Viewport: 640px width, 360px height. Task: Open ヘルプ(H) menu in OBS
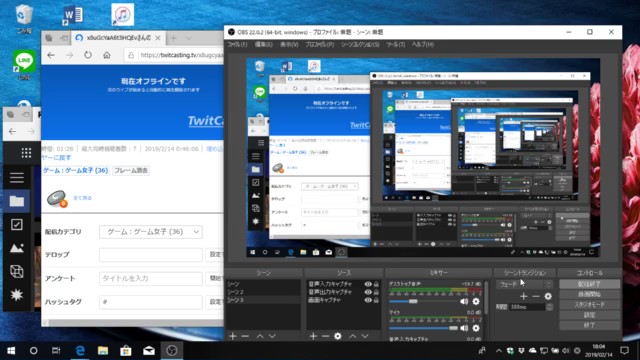tap(422, 44)
